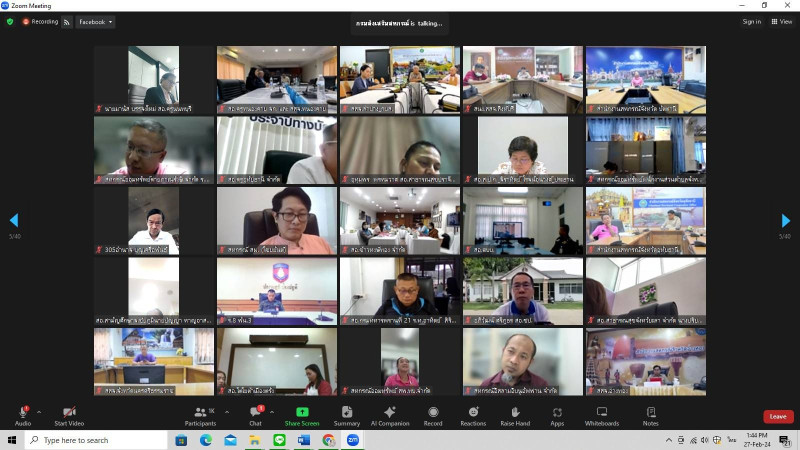Turn on camera with Start Video

point(69,415)
